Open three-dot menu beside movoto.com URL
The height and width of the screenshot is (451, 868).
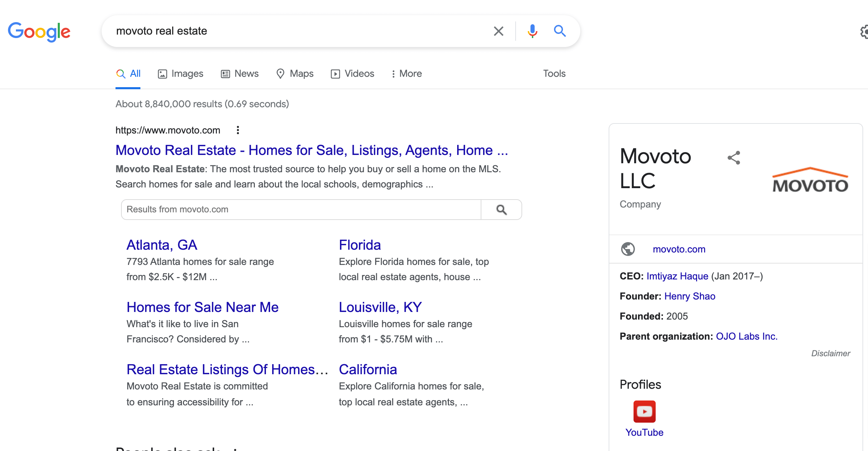[238, 130]
